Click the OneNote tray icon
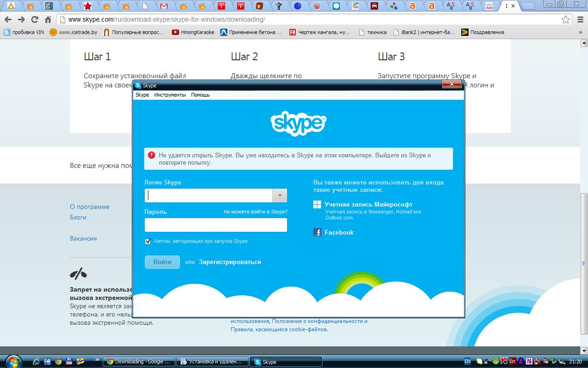Screen dimensions: 588x368 (530, 362)
